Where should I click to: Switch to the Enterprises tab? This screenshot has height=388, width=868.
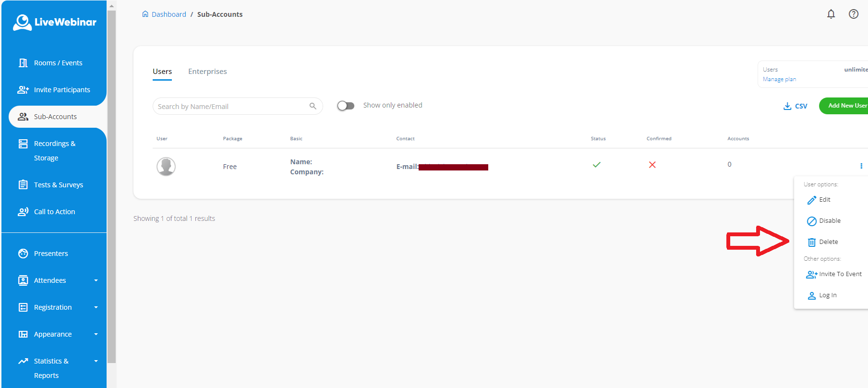pos(207,72)
